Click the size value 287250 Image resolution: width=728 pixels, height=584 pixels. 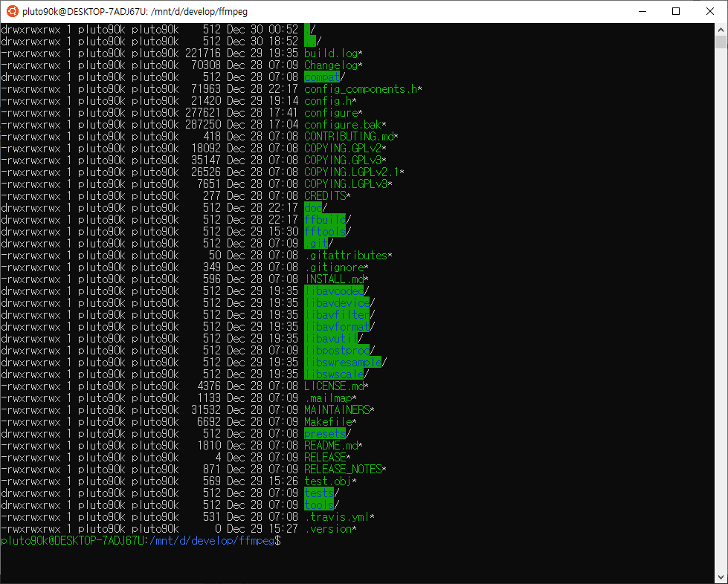click(x=203, y=125)
